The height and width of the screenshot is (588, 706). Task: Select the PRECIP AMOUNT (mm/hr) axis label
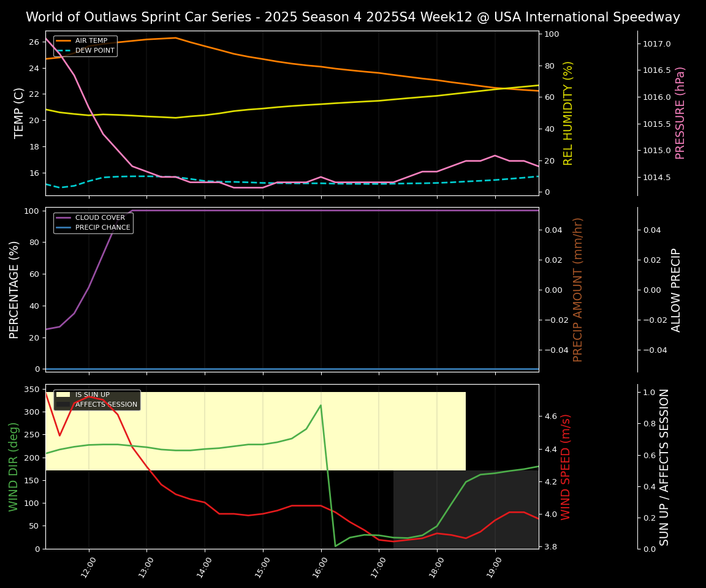pos(578,289)
